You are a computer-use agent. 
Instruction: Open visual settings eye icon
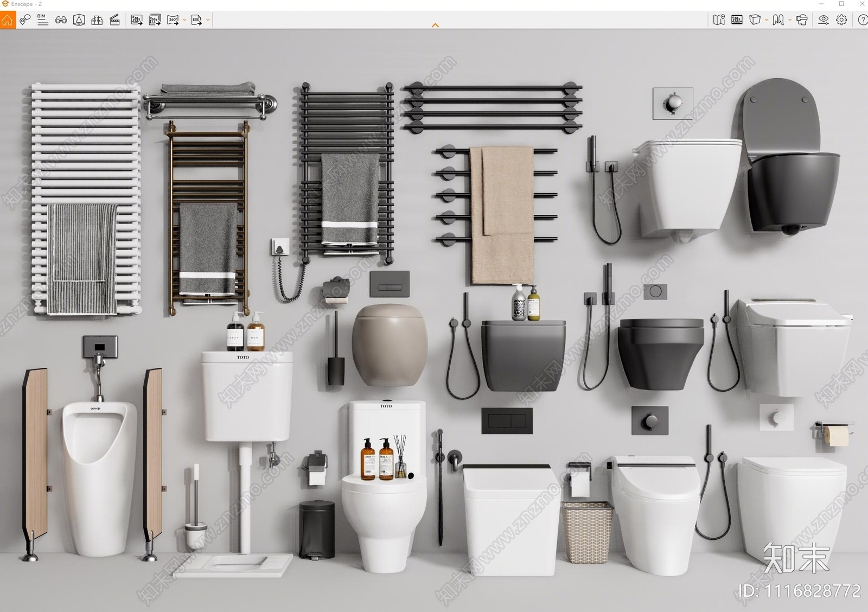pos(824,20)
